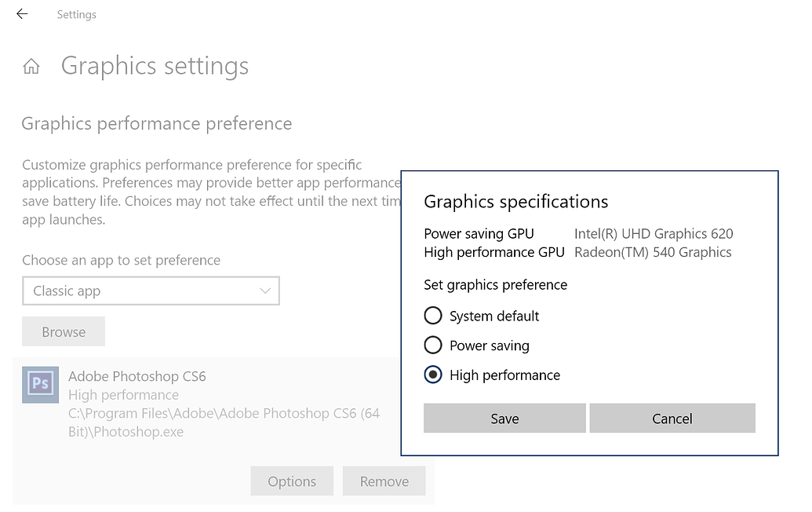Select the High performance radio button
The height and width of the screenshot is (512, 812).
[432, 375]
